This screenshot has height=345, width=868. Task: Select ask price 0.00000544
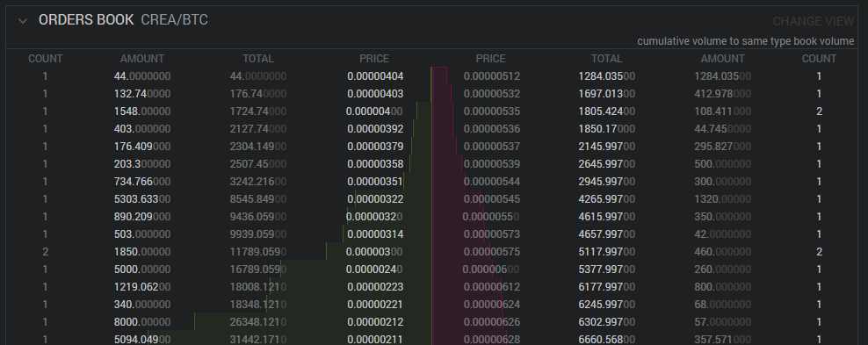click(492, 182)
